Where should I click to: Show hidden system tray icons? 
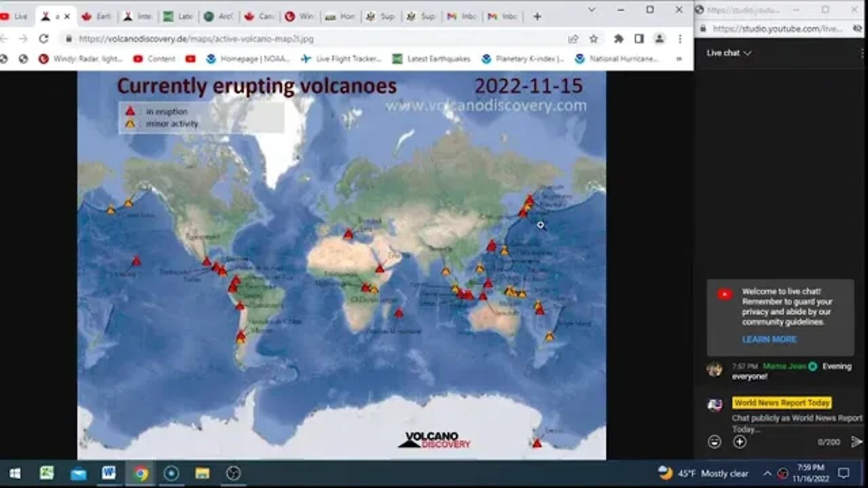pos(767,473)
